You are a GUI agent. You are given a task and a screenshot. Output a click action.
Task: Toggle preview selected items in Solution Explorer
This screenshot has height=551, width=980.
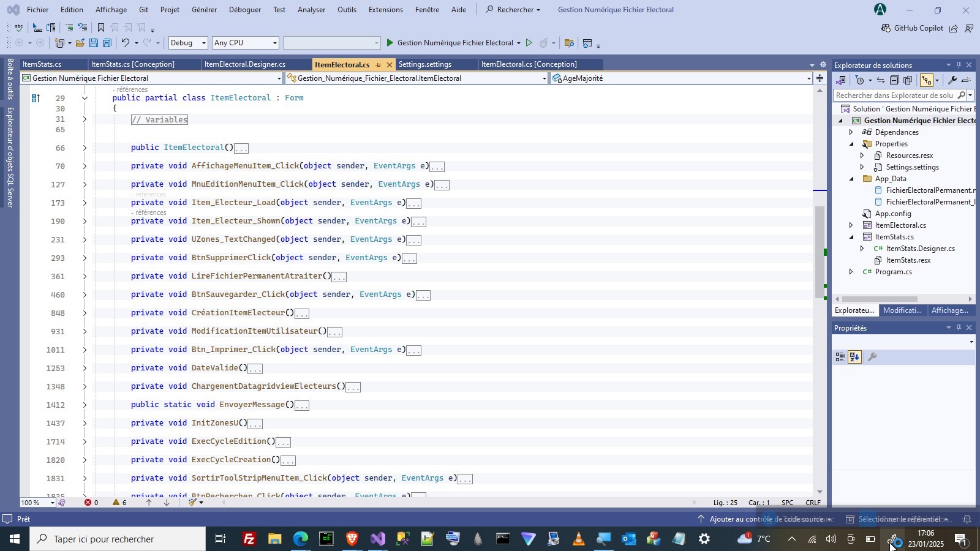[966, 80]
